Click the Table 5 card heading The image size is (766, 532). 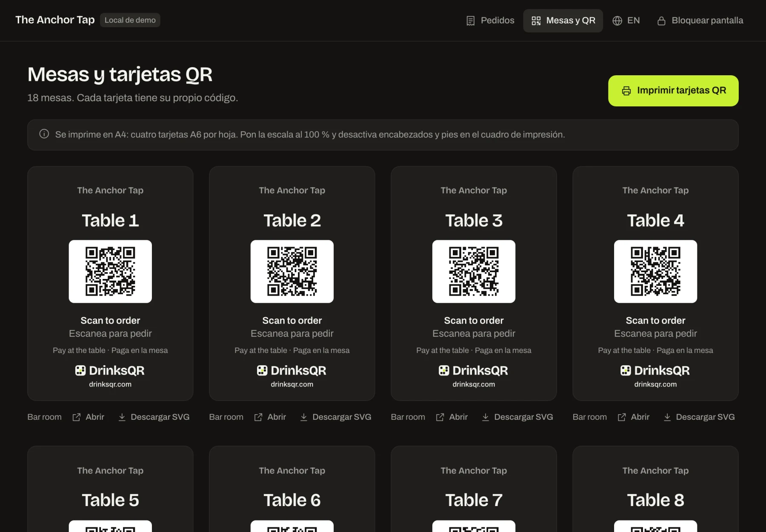pos(110,500)
